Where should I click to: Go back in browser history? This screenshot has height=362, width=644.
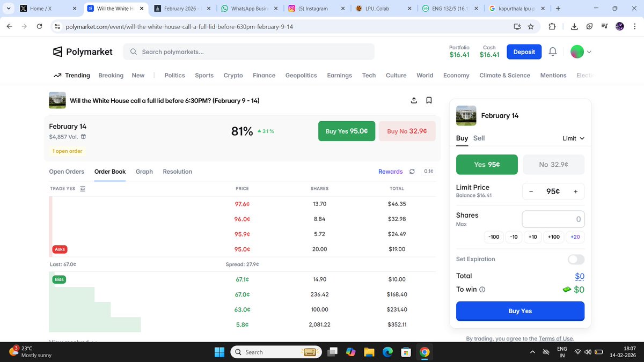[x=9, y=26]
